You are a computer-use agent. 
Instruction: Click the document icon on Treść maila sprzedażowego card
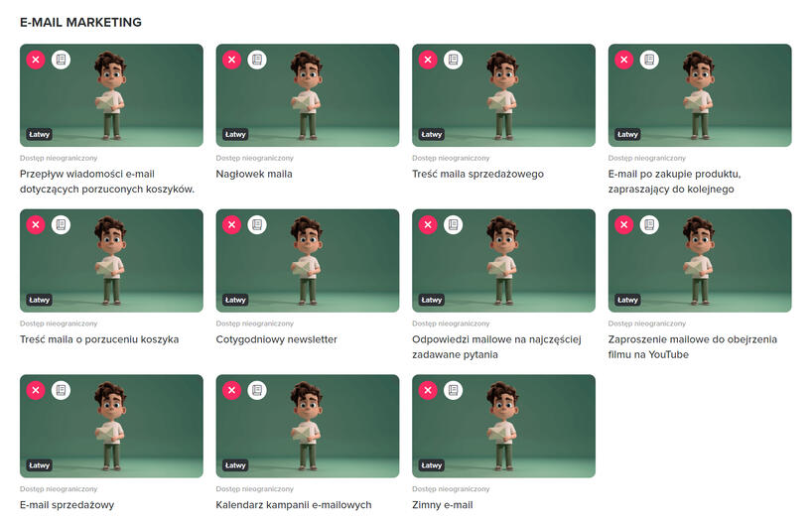[454, 61]
